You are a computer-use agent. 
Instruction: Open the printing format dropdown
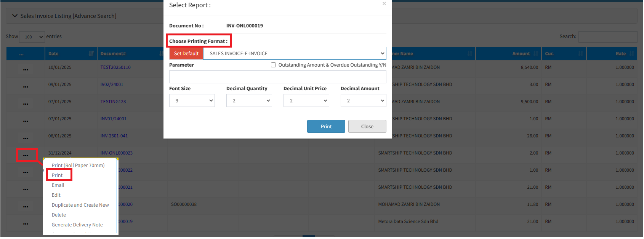(x=295, y=54)
